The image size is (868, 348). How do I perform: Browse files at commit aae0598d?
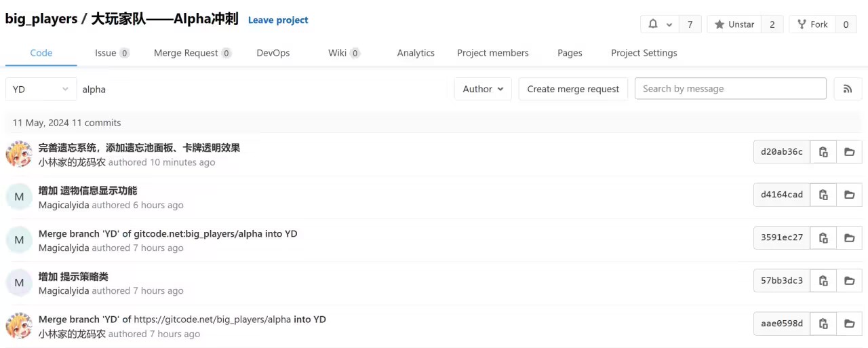tap(849, 324)
